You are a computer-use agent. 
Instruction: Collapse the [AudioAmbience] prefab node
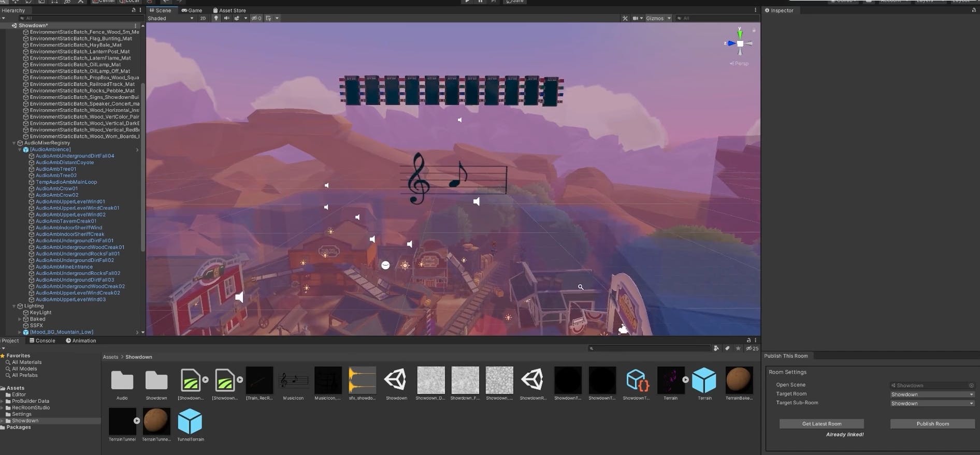coord(20,150)
